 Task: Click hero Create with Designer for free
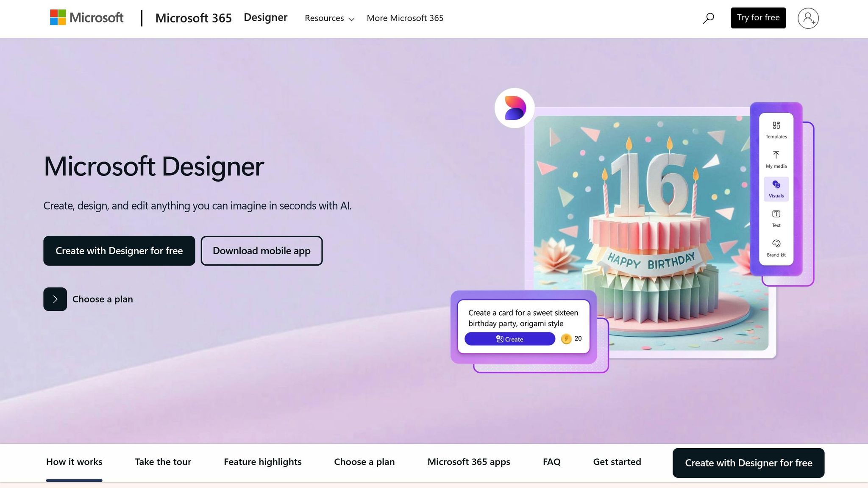(119, 251)
